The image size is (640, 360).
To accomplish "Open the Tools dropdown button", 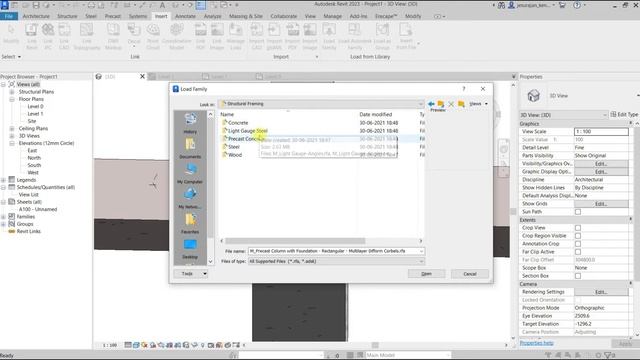I will tap(191, 273).
